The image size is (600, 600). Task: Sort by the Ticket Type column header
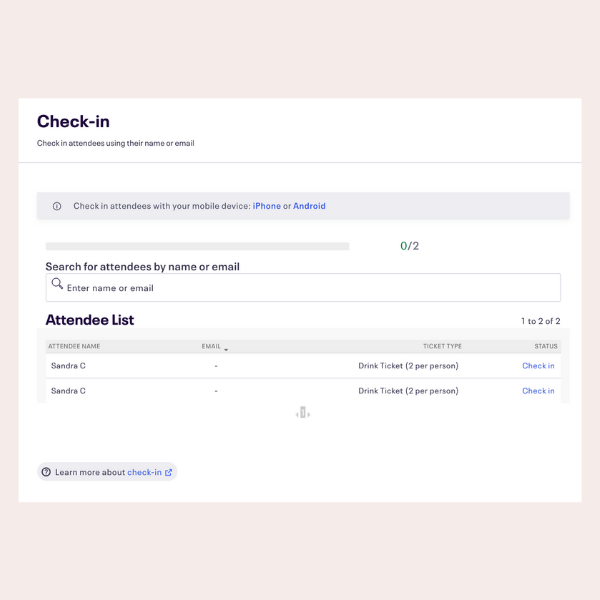click(x=442, y=346)
